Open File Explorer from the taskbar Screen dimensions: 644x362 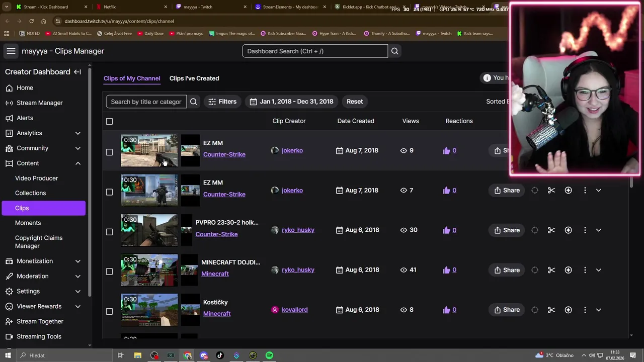click(138, 355)
